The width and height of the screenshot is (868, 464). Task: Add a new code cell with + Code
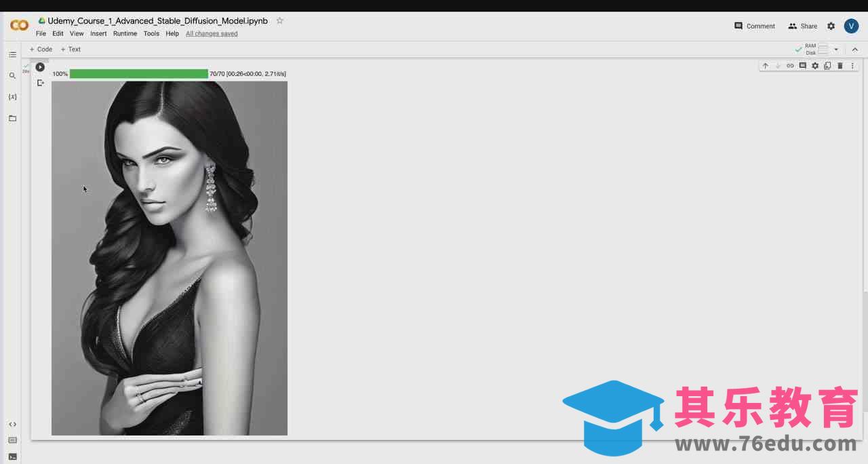coord(41,50)
